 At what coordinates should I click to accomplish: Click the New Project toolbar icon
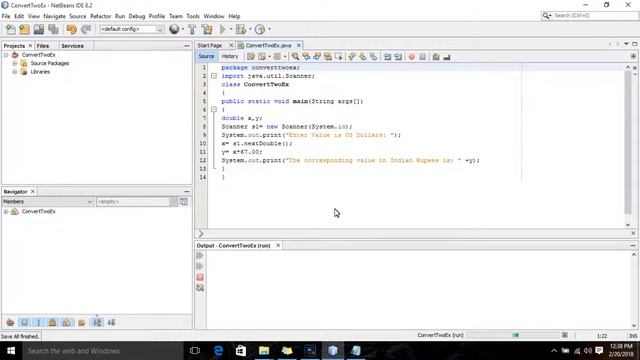pos(24,29)
